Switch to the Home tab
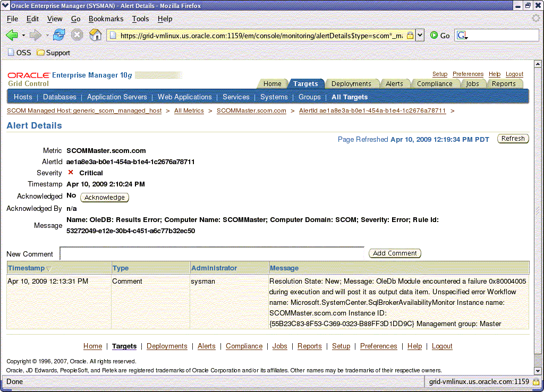Screen dimensions: 544x392 click(273, 83)
